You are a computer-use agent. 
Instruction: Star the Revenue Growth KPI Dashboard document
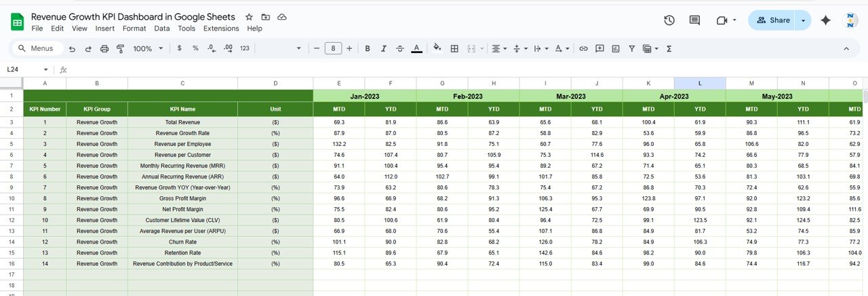(249, 17)
